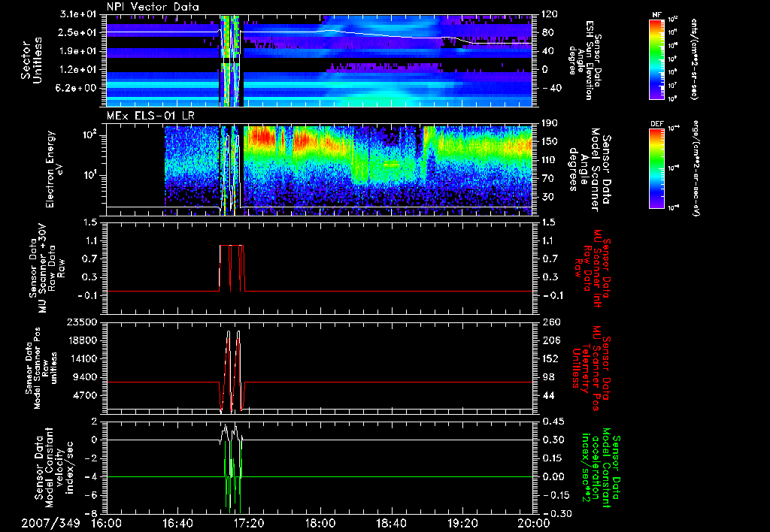
Task: Click the 190 scanner angle tick
Action: point(550,123)
